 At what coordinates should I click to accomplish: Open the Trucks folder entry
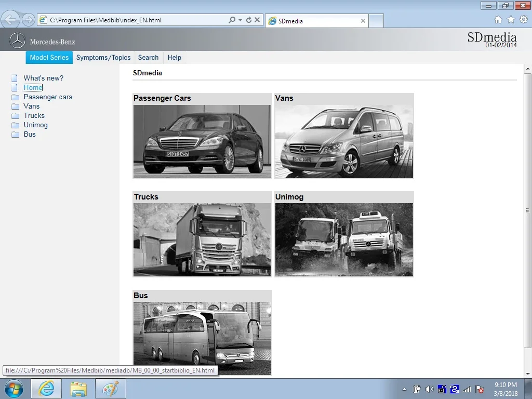(x=34, y=116)
